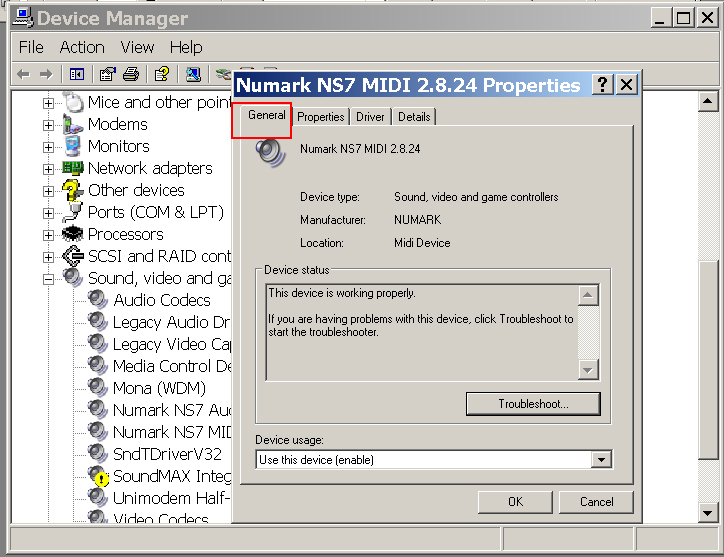724x557 pixels.
Task: Open the Action menu
Action: coord(82,47)
